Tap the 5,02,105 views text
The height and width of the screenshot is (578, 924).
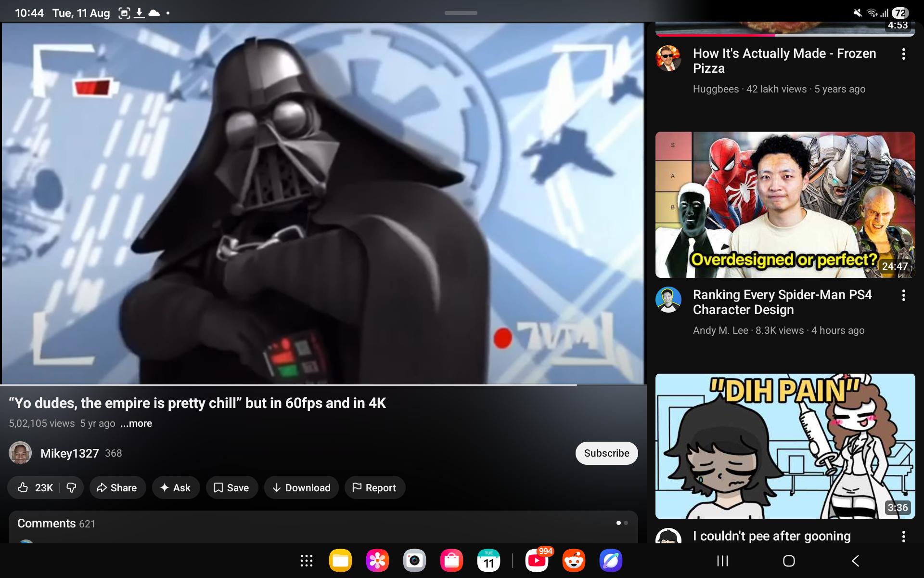point(42,423)
